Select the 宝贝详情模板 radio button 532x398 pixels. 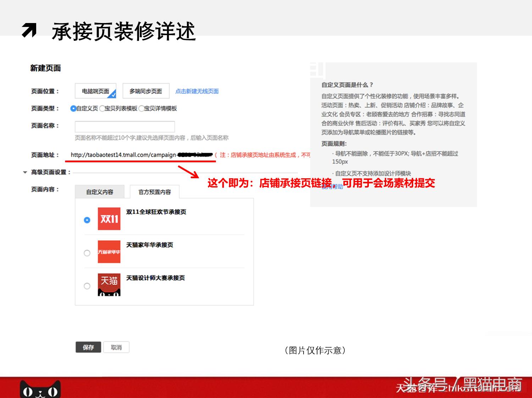click(x=142, y=109)
